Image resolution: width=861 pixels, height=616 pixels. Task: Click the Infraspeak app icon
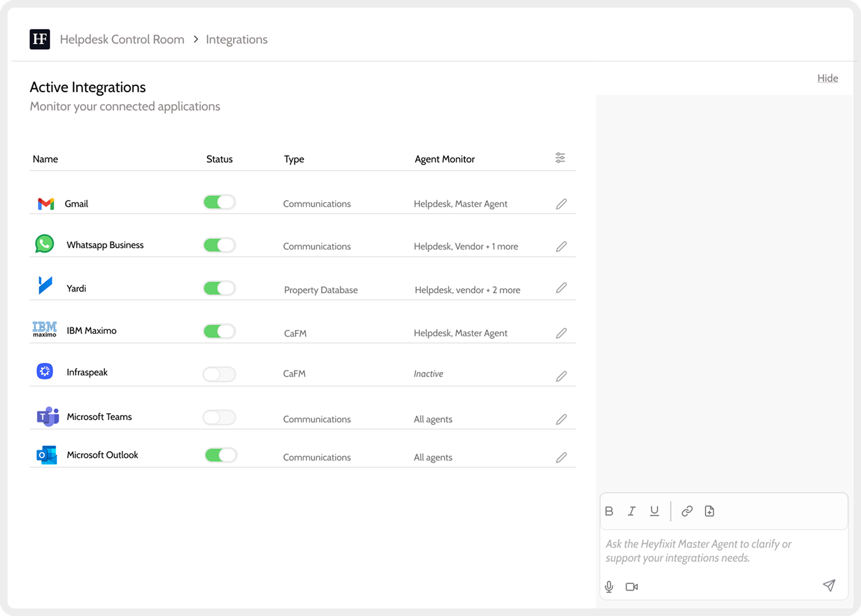tap(45, 371)
